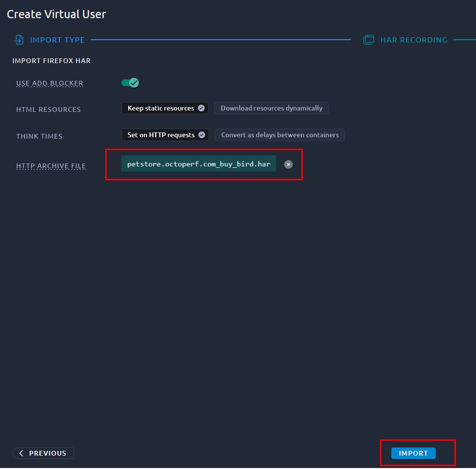Click the Use Add Blocker label

click(50, 83)
